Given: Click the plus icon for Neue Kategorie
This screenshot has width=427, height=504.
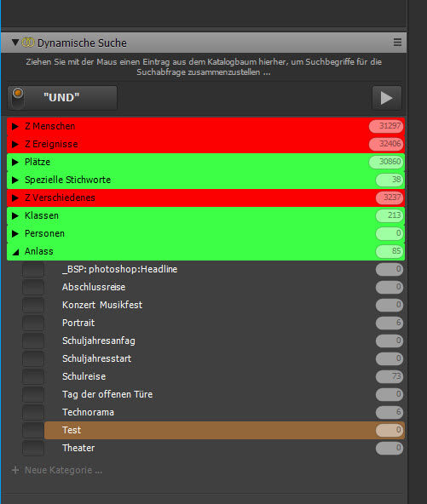Looking at the screenshot, I should 15,470.
